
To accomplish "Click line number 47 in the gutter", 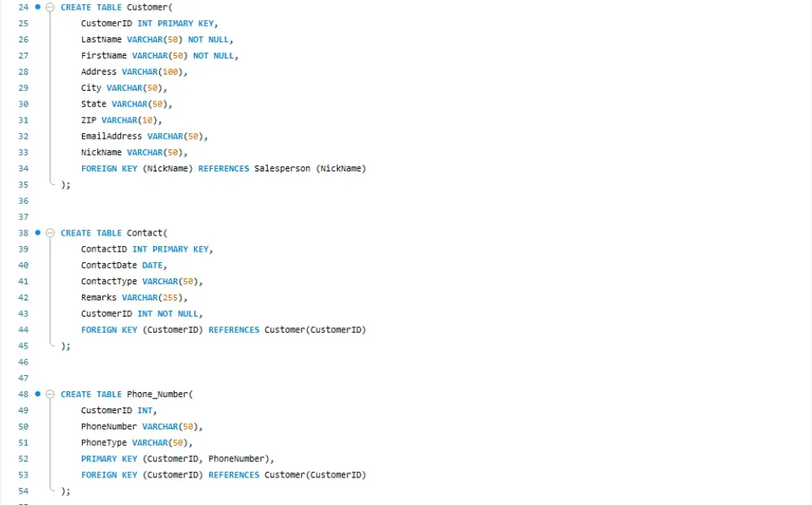I will (24, 378).
